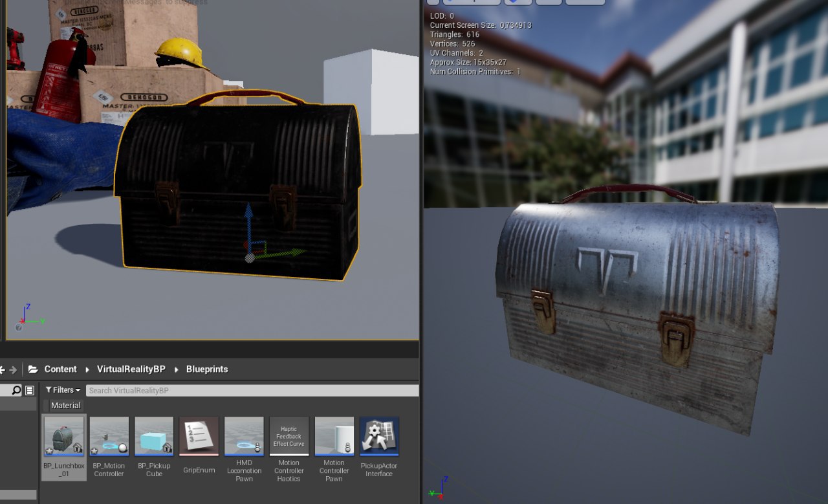Image resolution: width=828 pixels, height=504 pixels.
Task: Click the folder icon before the Content breadcrumb
Action: (x=33, y=369)
